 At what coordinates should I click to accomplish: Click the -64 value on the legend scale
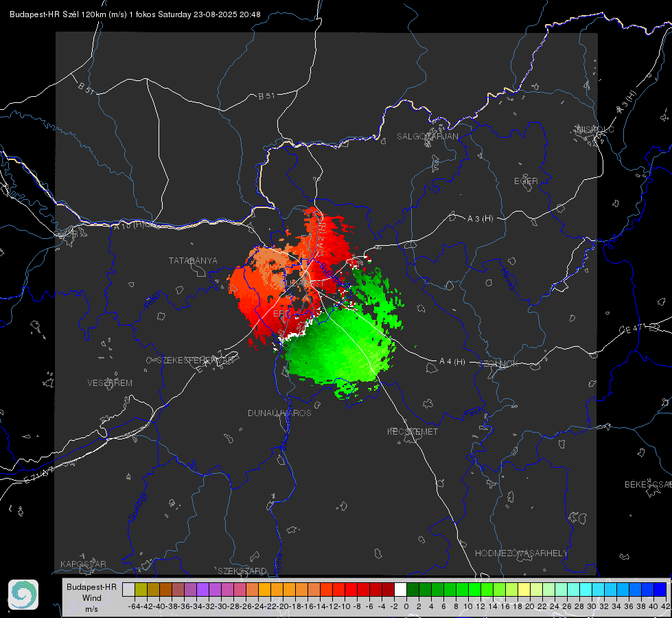coord(135,606)
